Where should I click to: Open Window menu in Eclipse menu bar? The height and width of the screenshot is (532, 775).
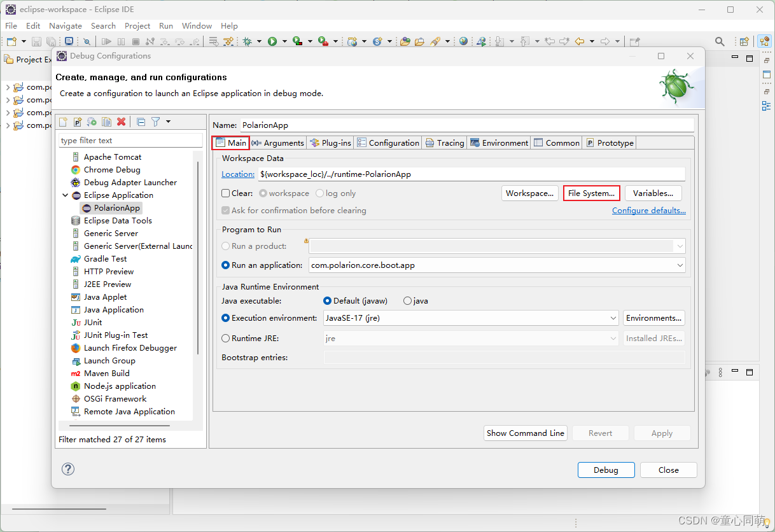(x=197, y=25)
